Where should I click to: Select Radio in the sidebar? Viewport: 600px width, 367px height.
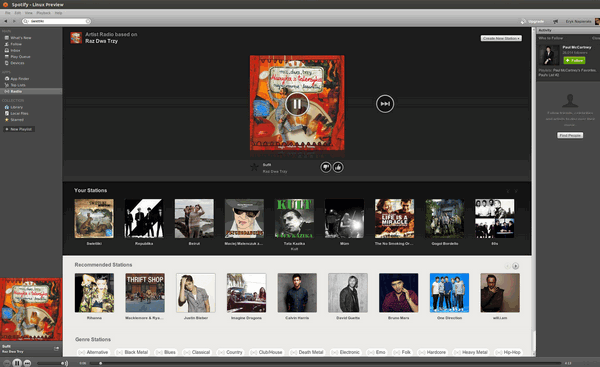click(x=31, y=91)
